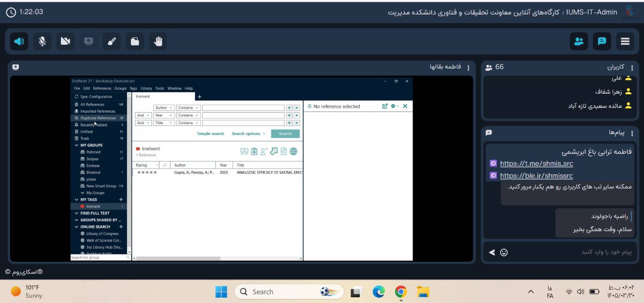
Task: Click the Simple search link
Action: tap(210, 134)
